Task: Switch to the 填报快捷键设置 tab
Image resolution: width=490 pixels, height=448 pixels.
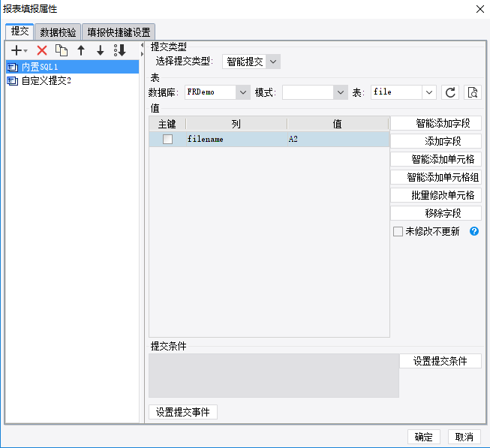Action: pos(119,32)
